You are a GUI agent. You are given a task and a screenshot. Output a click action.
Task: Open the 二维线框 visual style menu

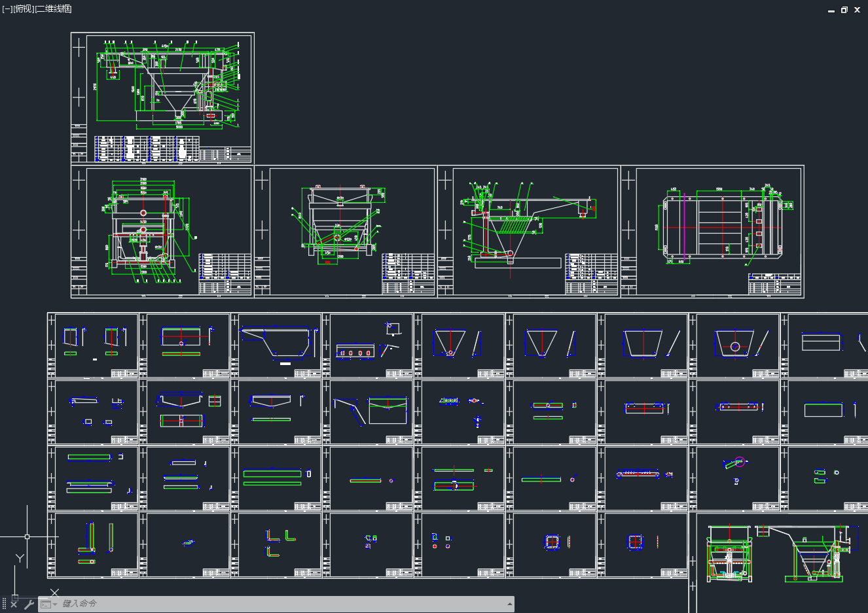[53, 9]
